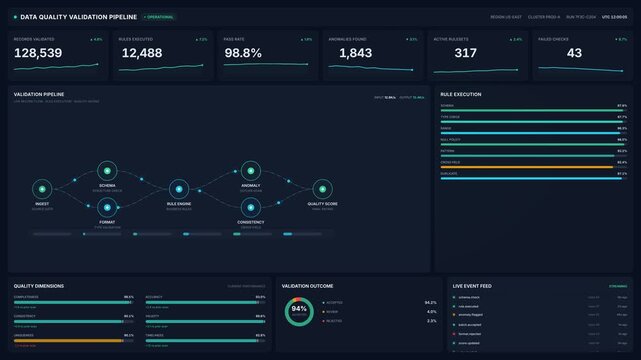This screenshot has height=360, width=641.
Task: Click the STREAMING badge in Live Event Feed
Action: 618,286
